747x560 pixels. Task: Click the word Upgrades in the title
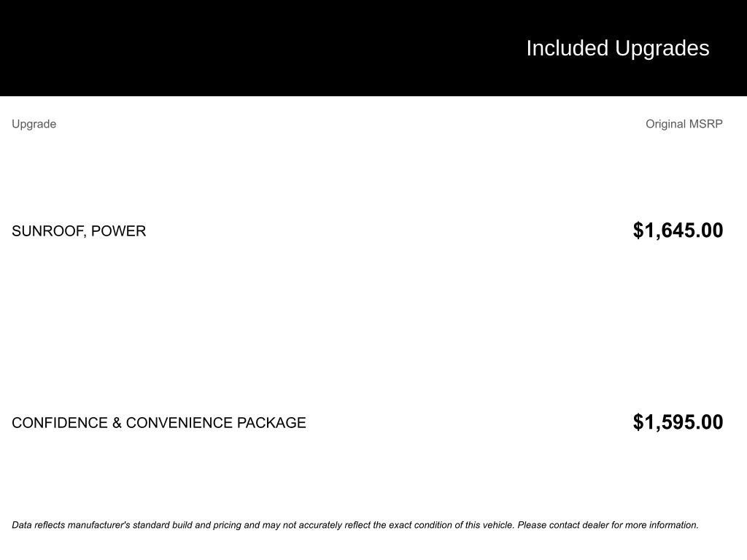point(662,48)
